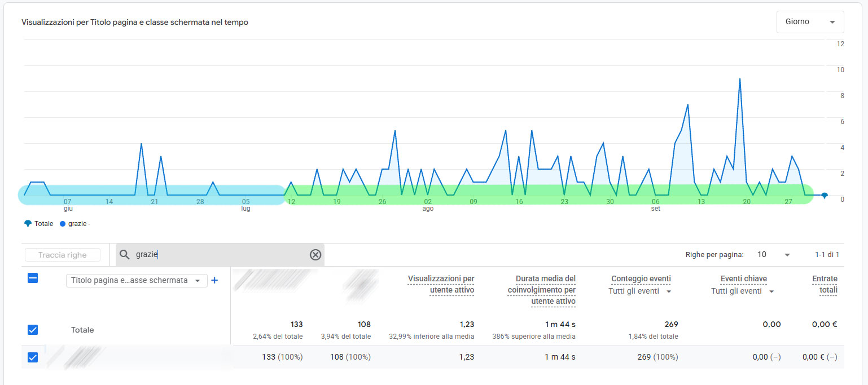Clear the "grazie" search with the X icon
This screenshot has width=868, height=385.
[x=315, y=255]
